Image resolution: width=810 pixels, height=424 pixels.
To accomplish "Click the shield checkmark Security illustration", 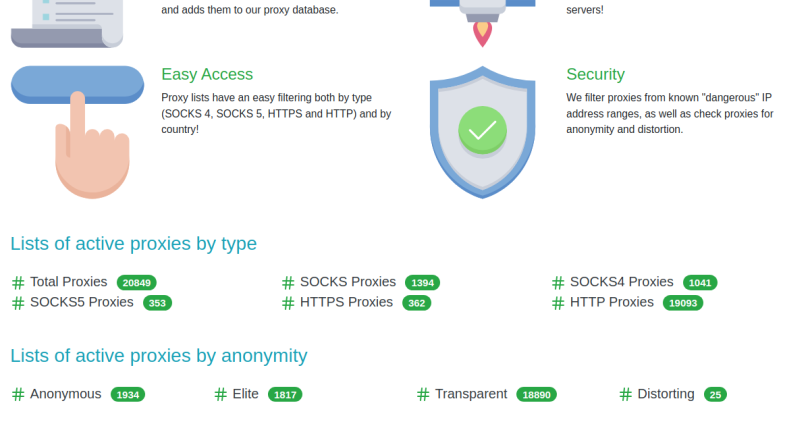I will [482, 130].
